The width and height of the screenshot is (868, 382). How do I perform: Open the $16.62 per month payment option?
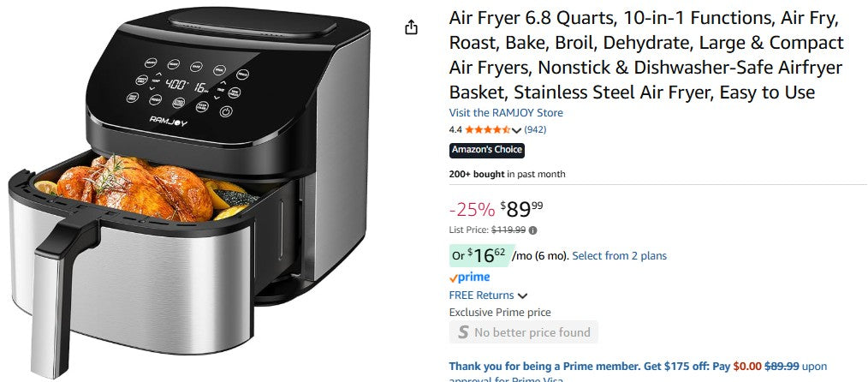pyautogui.click(x=479, y=255)
